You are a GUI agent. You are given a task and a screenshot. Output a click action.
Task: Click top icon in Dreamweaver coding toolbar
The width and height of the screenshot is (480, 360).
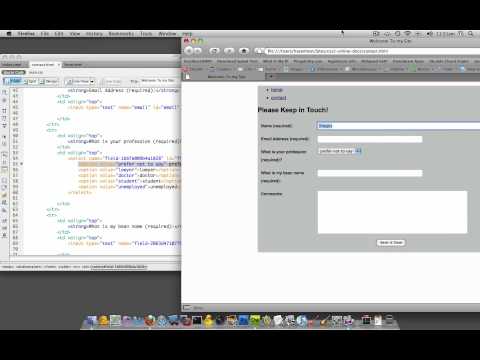(5, 91)
